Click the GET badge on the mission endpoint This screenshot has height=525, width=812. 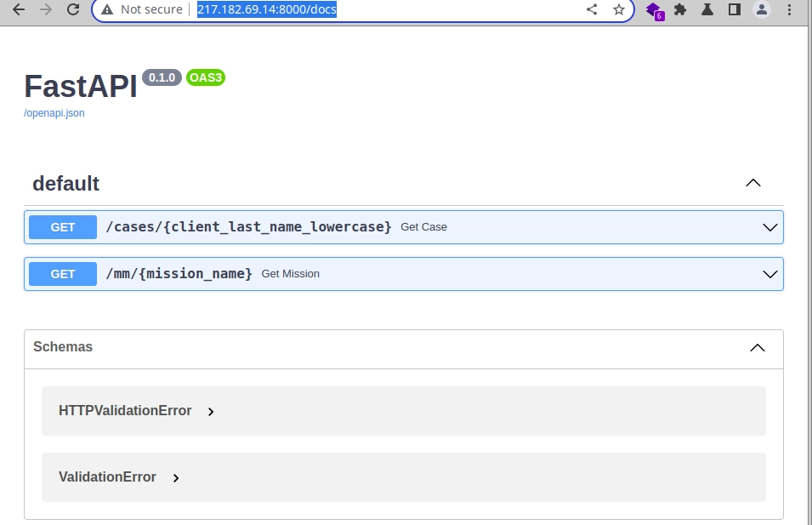[x=62, y=273]
